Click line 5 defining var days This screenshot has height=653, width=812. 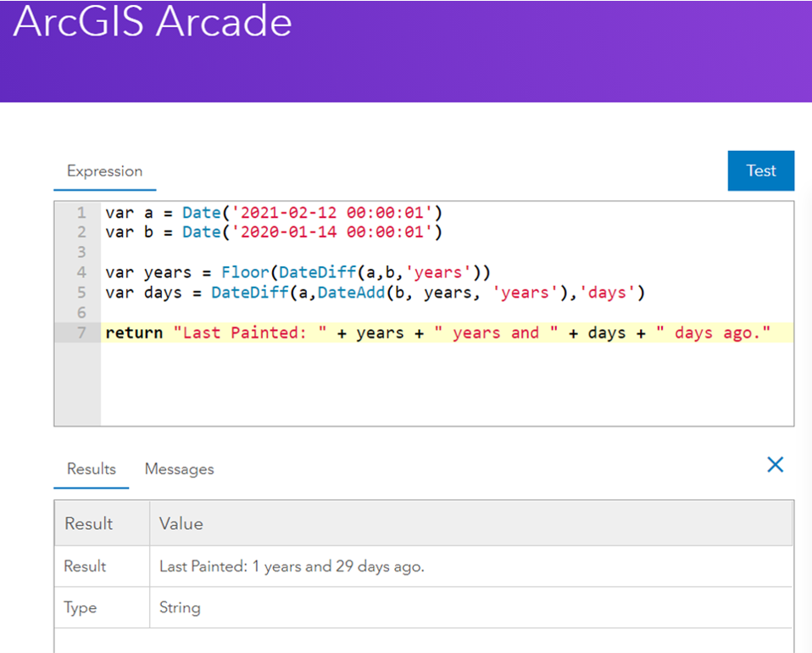coord(375,293)
